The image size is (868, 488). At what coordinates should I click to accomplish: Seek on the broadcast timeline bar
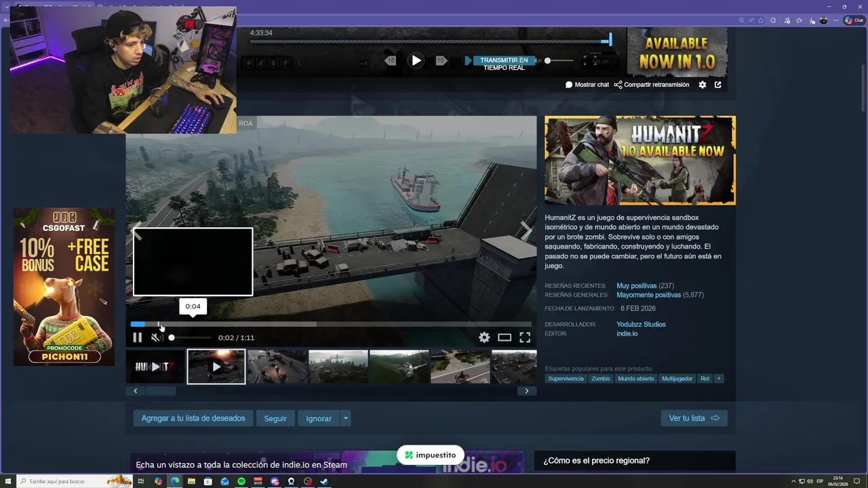click(x=431, y=41)
